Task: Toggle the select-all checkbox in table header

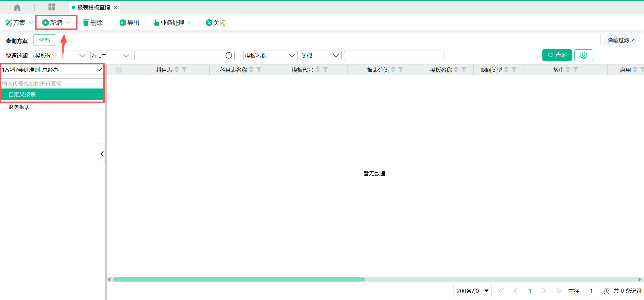Action: click(x=119, y=70)
